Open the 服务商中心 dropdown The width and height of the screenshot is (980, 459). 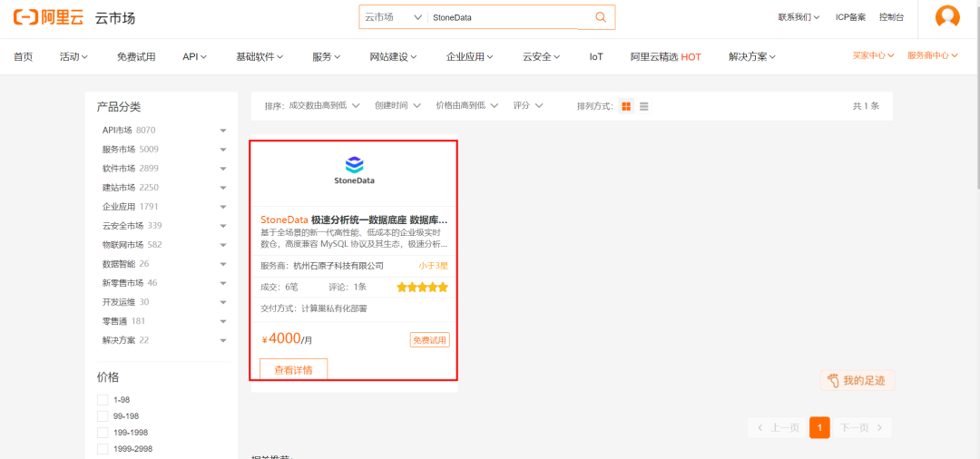(x=933, y=55)
